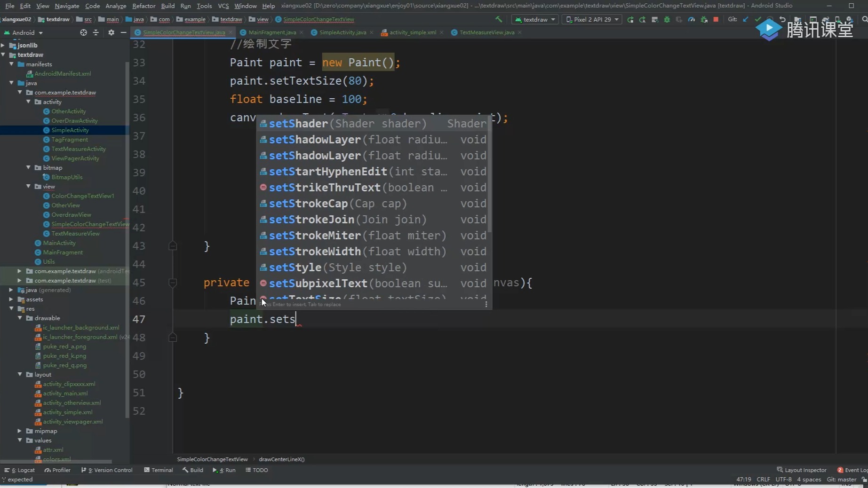
Task: Click the Profile app gauge icon
Action: pos(691,19)
